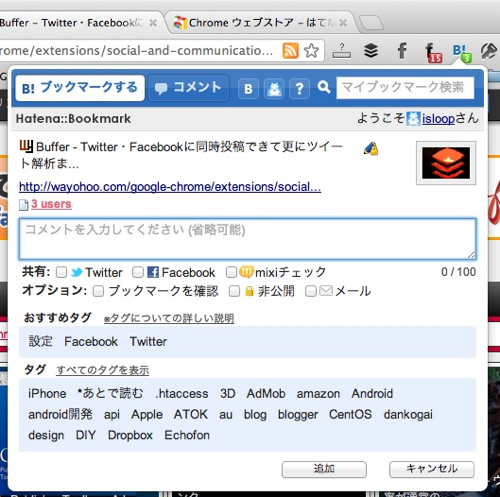The width and height of the screenshot is (500, 497).
Task: Open タグについての詳しい説明 link
Action: [169, 319]
